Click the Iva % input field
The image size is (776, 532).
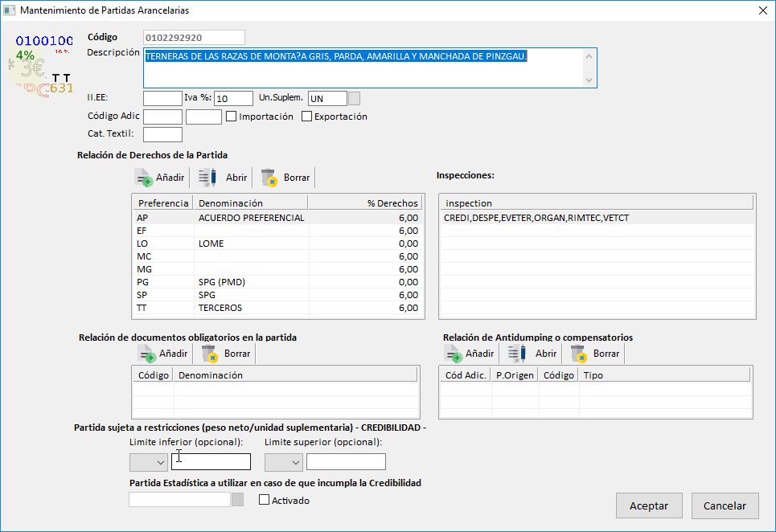[x=233, y=98]
